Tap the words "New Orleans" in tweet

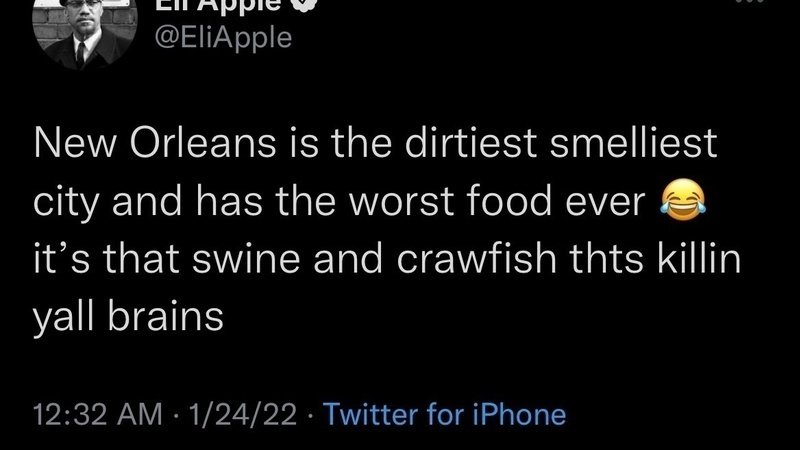click(130, 146)
